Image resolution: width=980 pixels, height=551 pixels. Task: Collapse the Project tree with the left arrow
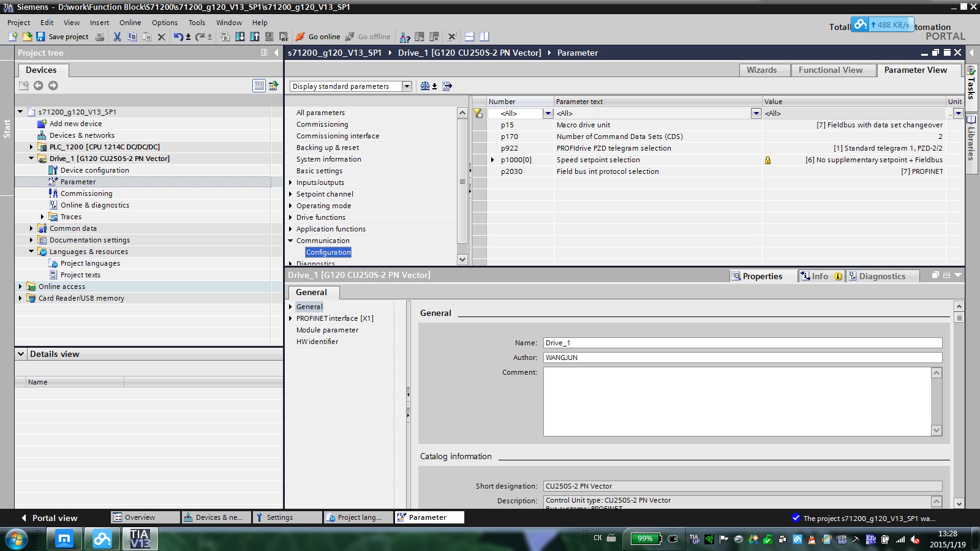[x=276, y=53]
